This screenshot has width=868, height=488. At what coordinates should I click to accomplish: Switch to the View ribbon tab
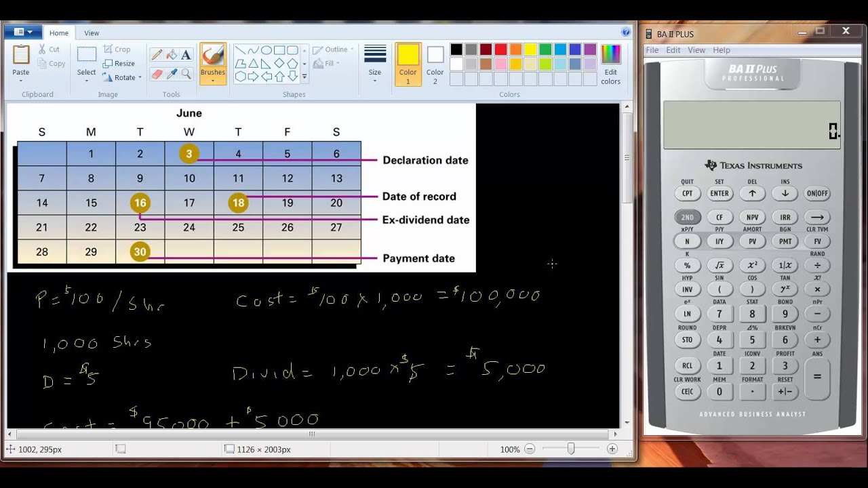[92, 33]
